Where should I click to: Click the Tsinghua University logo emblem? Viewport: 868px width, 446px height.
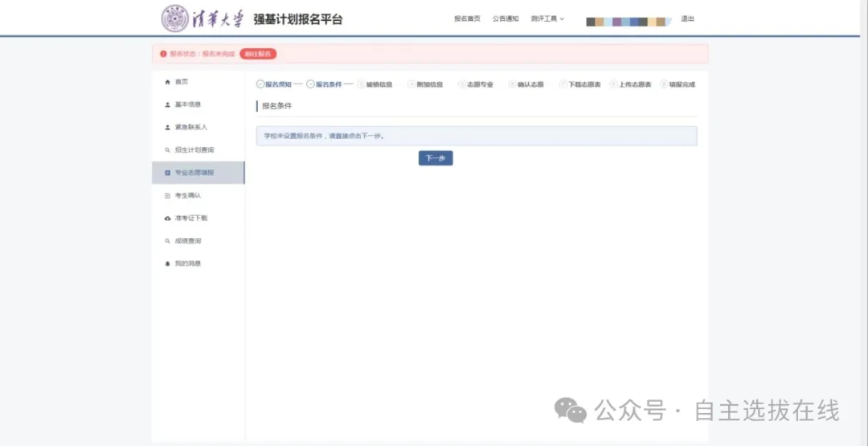[175, 18]
